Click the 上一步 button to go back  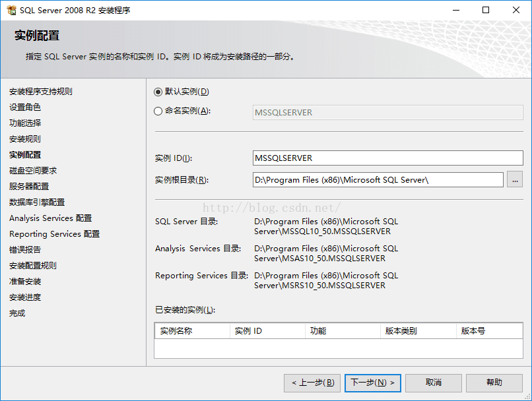(x=312, y=383)
